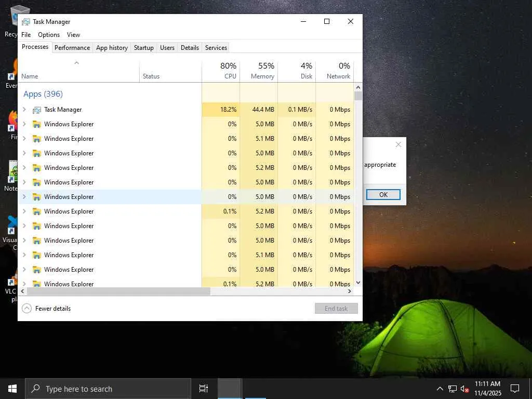
Task: Switch to the Services tab
Action: click(x=216, y=48)
